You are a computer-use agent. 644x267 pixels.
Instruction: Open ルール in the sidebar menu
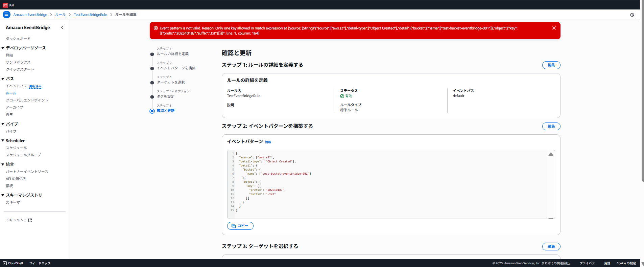11,93
